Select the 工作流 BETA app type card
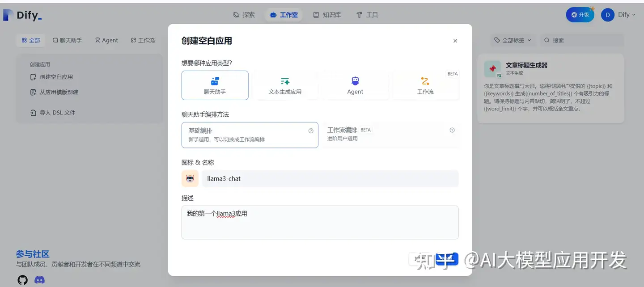The image size is (644, 287). point(425,85)
